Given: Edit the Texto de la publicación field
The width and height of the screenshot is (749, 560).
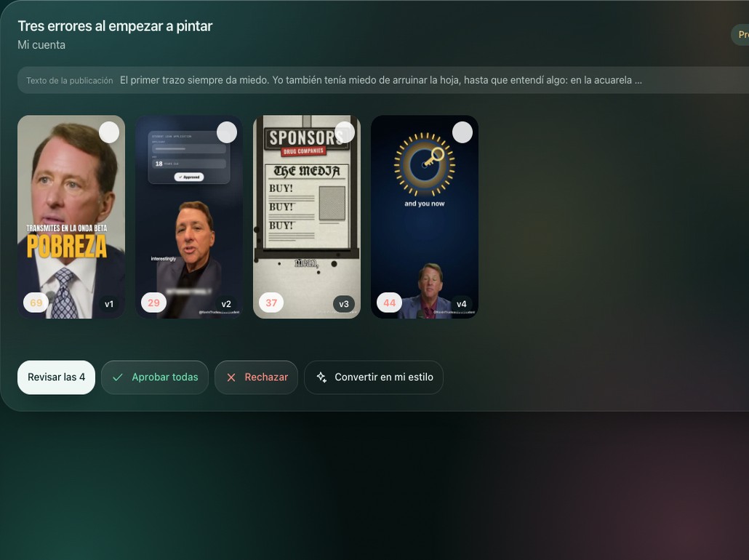Looking at the screenshot, I should (383, 80).
